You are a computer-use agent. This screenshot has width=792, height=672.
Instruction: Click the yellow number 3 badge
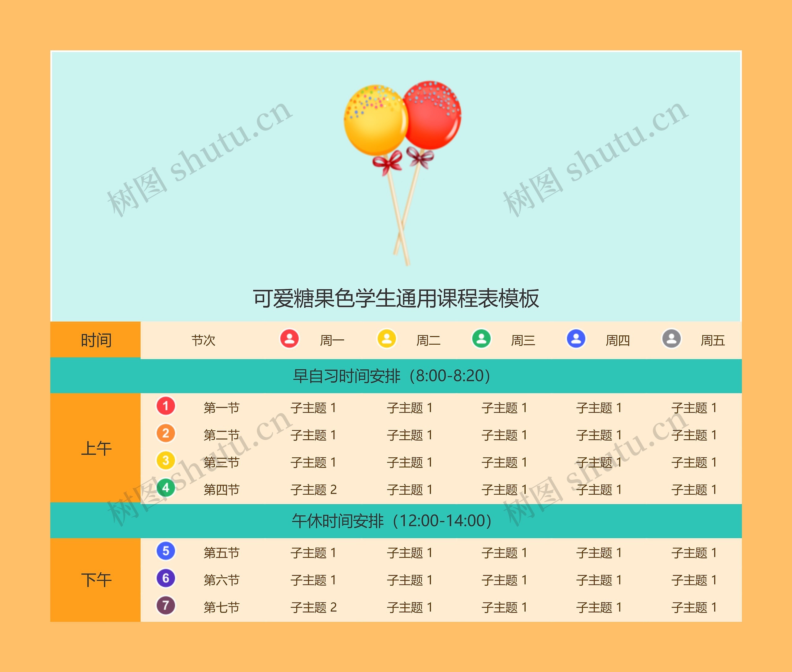tap(166, 461)
